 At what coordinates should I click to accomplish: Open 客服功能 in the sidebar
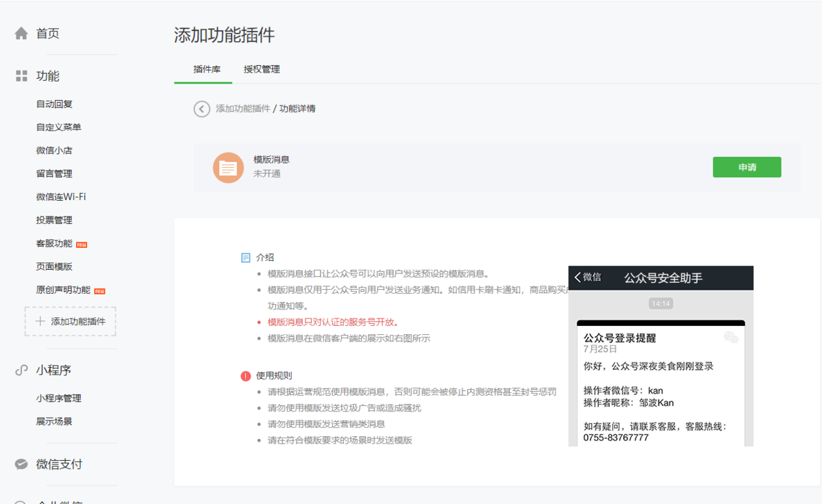(54, 244)
